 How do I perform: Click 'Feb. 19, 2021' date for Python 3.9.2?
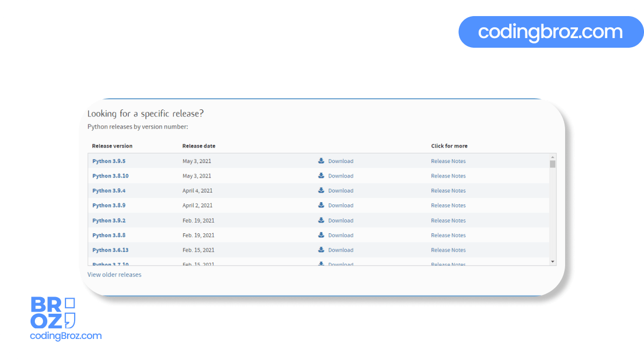[199, 220]
